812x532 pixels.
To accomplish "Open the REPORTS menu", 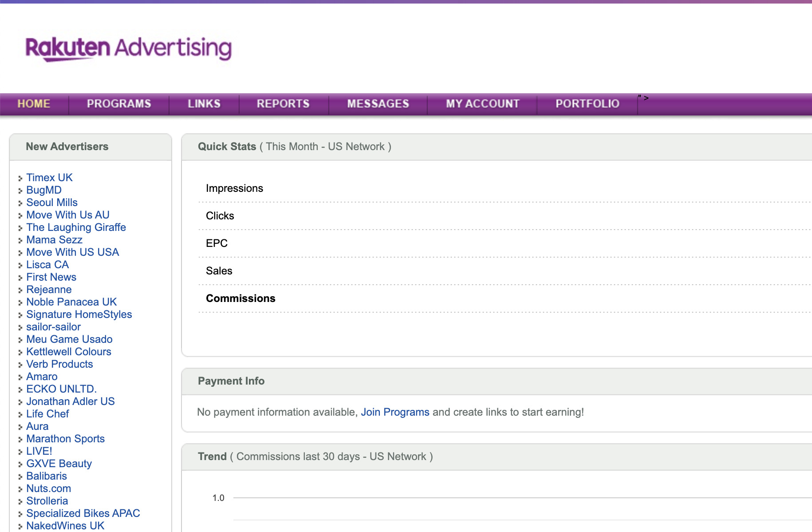I will pos(283,103).
